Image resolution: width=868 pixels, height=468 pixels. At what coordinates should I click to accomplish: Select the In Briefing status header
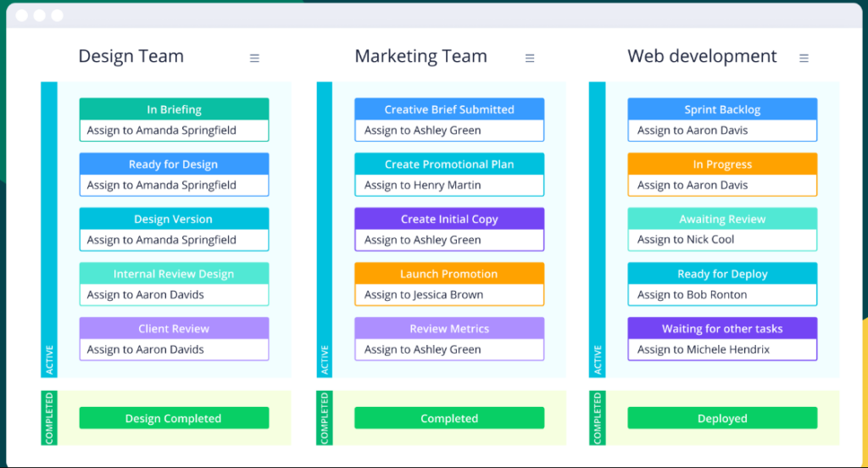click(174, 109)
